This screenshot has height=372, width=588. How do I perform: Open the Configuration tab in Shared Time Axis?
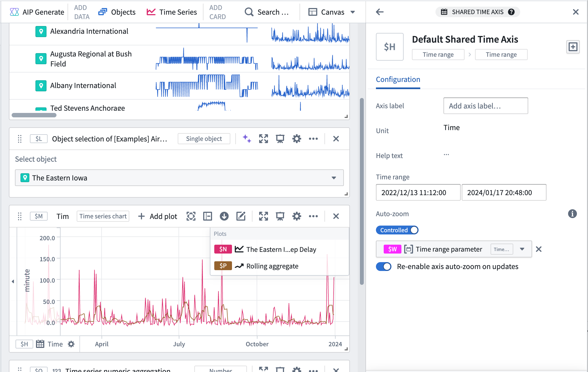pos(398,79)
